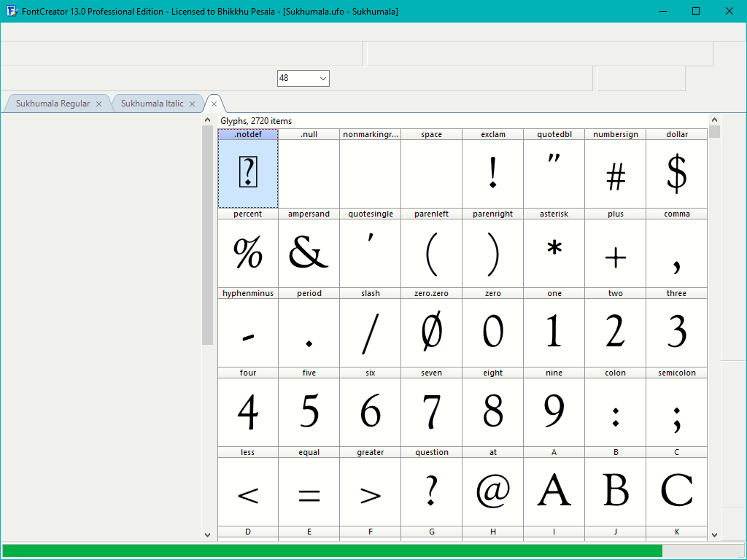The height and width of the screenshot is (560, 747).
Task: Close the unnamed third tab
Action: click(x=214, y=104)
